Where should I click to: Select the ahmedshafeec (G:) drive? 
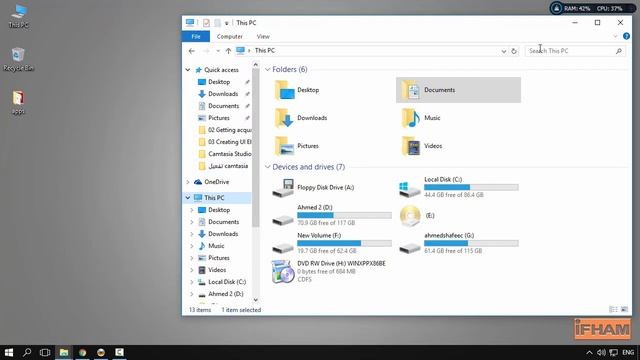tap(459, 243)
